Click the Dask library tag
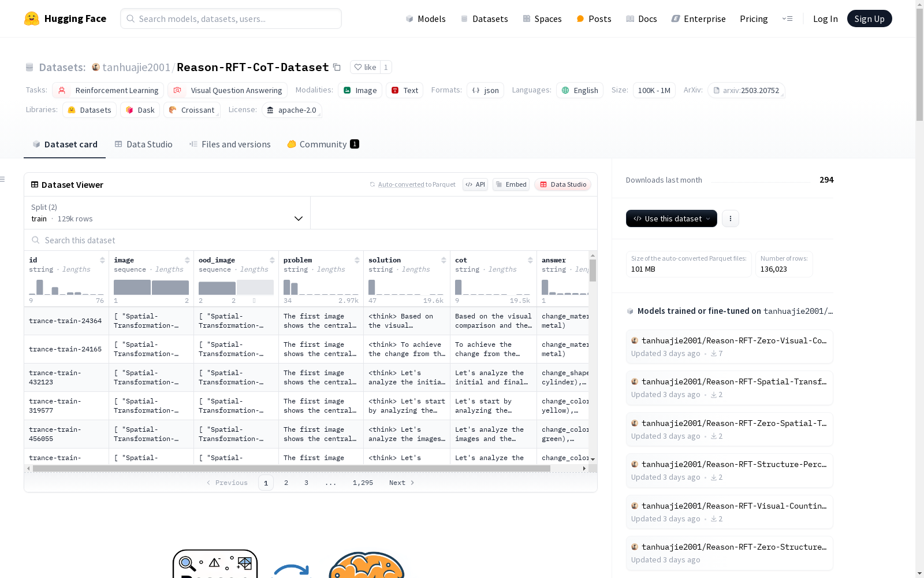Image resolution: width=924 pixels, height=578 pixels. (x=140, y=110)
